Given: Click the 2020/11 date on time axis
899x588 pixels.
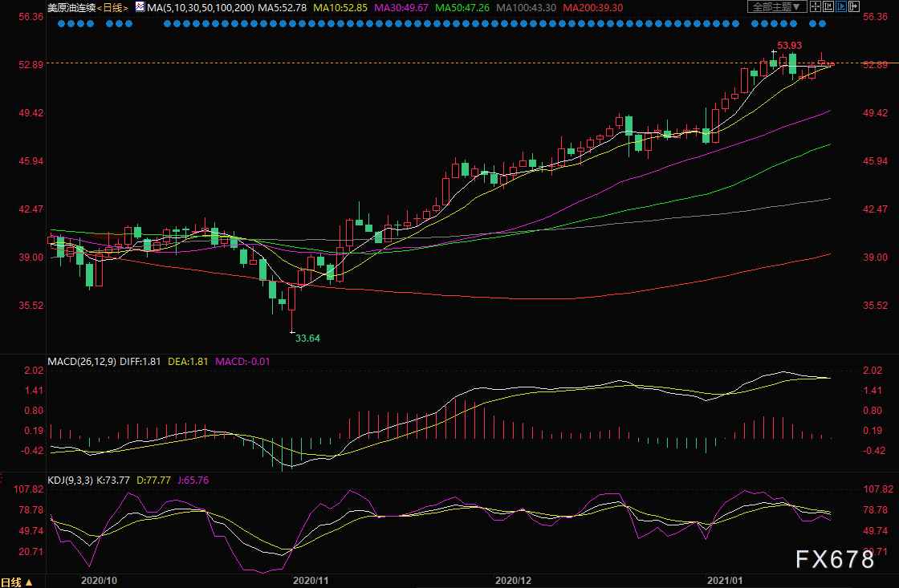Looking at the screenshot, I should (x=310, y=579).
